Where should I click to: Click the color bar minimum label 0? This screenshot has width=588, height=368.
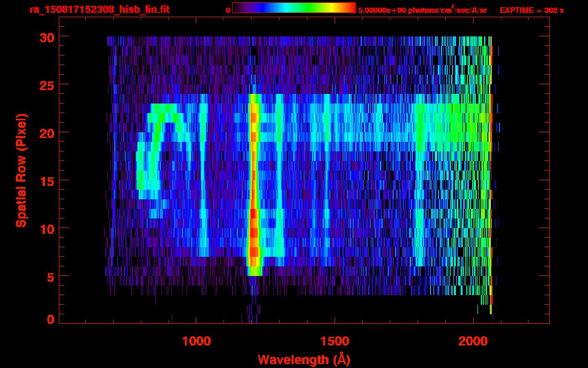coord(228,10)
